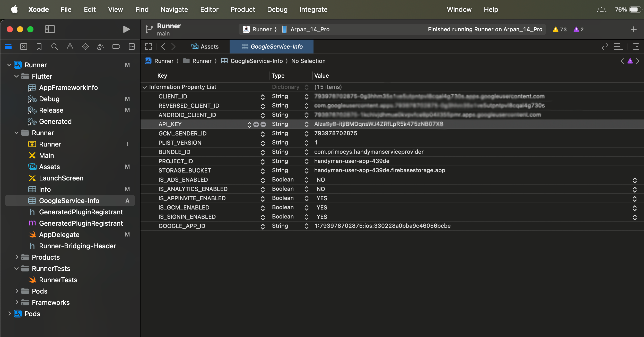Switch to the Assets tab
This screenshot has width=644, height=337.
click(x=205, y=47)
